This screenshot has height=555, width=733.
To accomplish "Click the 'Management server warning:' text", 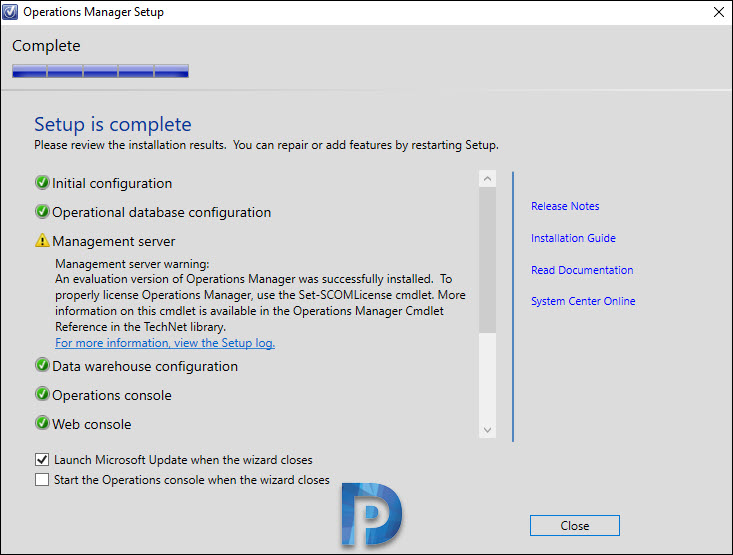I will click(132, 264).
